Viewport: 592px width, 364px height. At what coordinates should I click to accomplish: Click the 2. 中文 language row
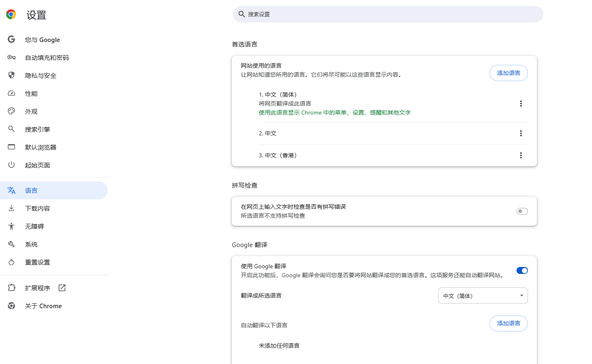pos(393,133)
